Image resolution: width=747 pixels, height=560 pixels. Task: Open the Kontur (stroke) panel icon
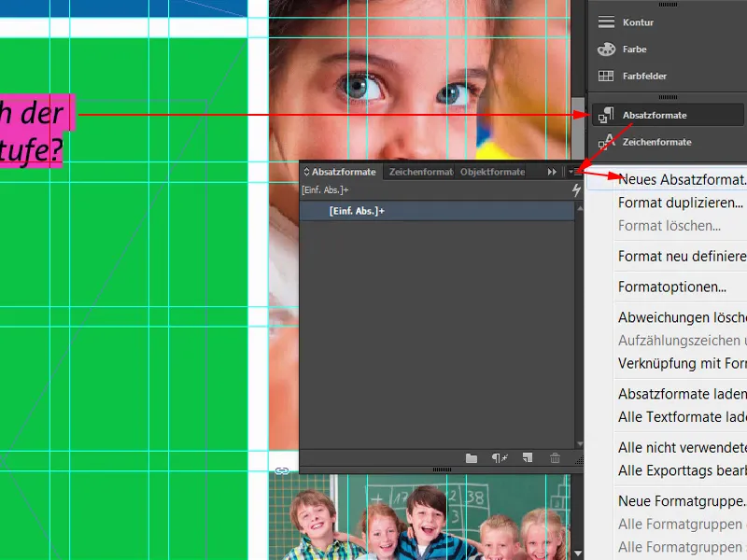click(606, 21)
